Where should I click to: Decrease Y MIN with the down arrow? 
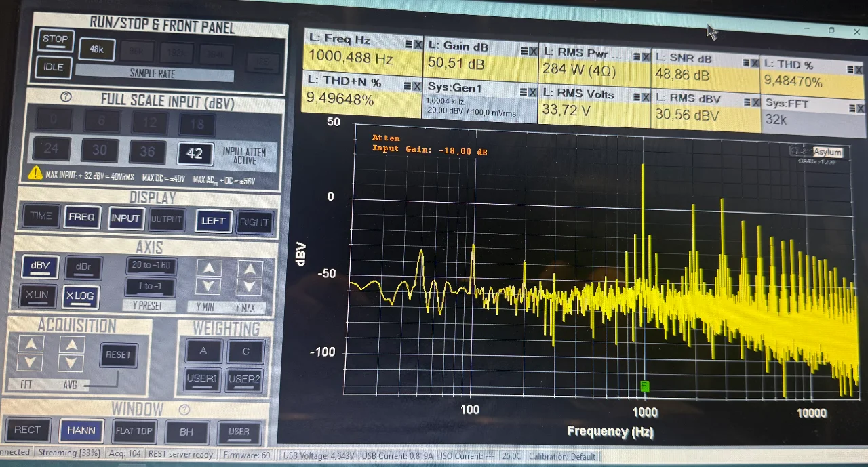208,287
